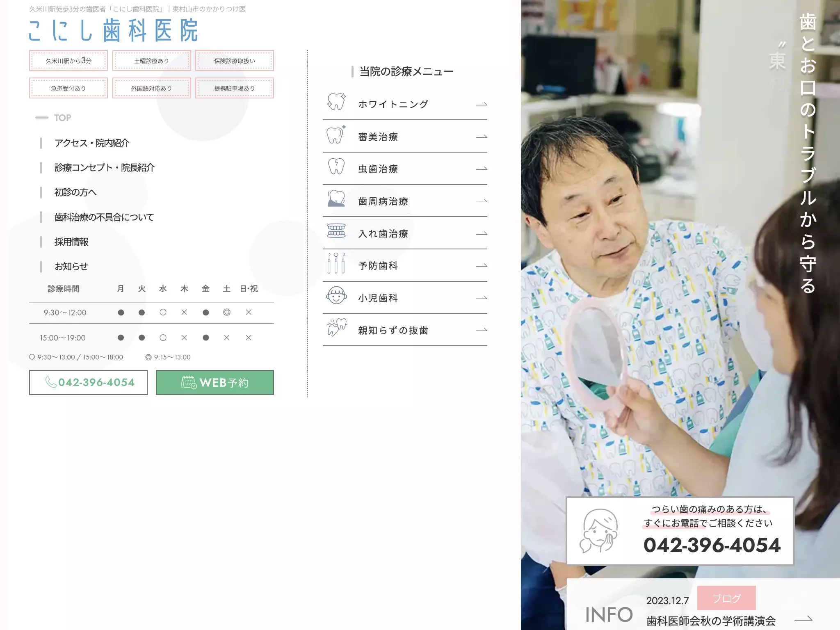The height and width of the screenshot is (630, 840).
Task: Select the ホワイトニング menu text
Action: tap(393, 104)
